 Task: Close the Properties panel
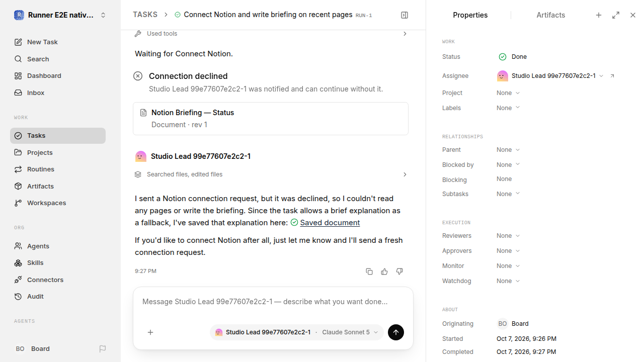[x=633, y=15]
